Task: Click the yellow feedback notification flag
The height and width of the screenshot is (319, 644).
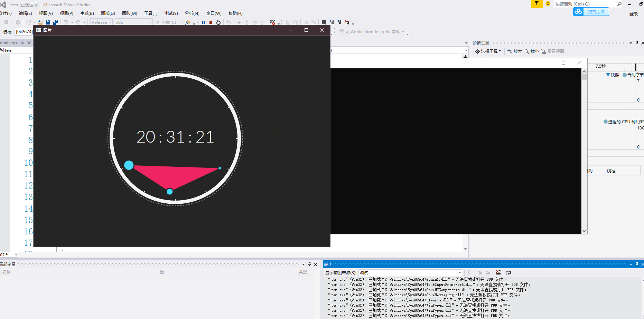Action: 536,4
